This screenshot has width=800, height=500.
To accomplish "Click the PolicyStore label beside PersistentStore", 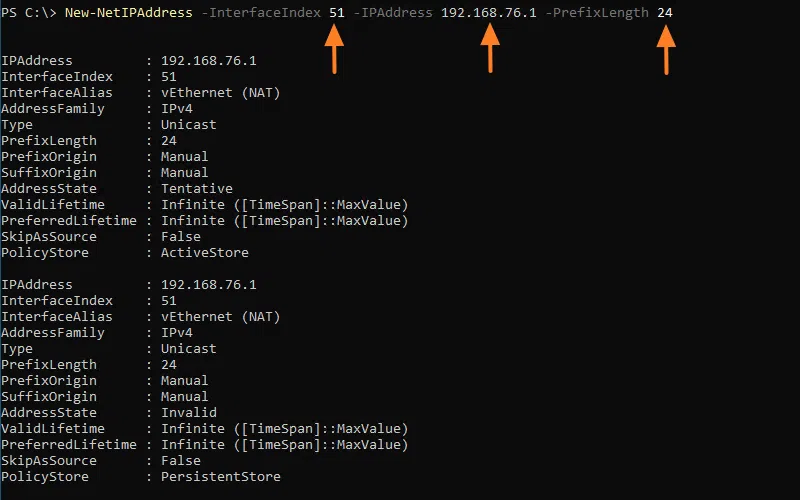I will (45, 477).
